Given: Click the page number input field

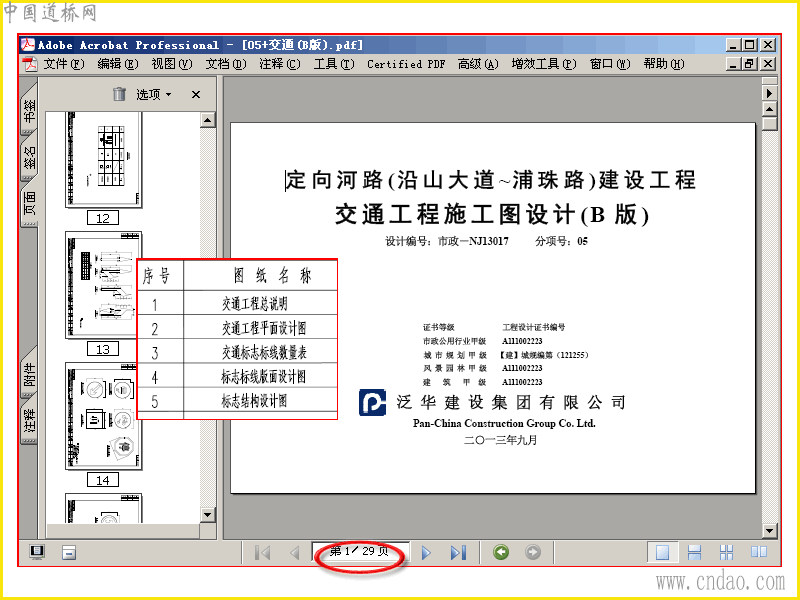Looking at the screenshot, I should 361,552.
